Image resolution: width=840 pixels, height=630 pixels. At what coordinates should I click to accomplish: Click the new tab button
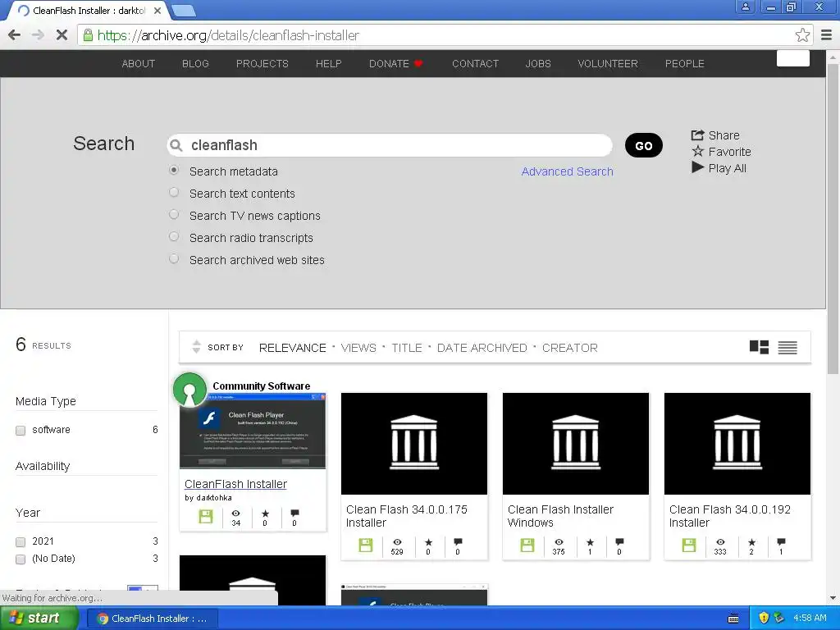point(184,10)
